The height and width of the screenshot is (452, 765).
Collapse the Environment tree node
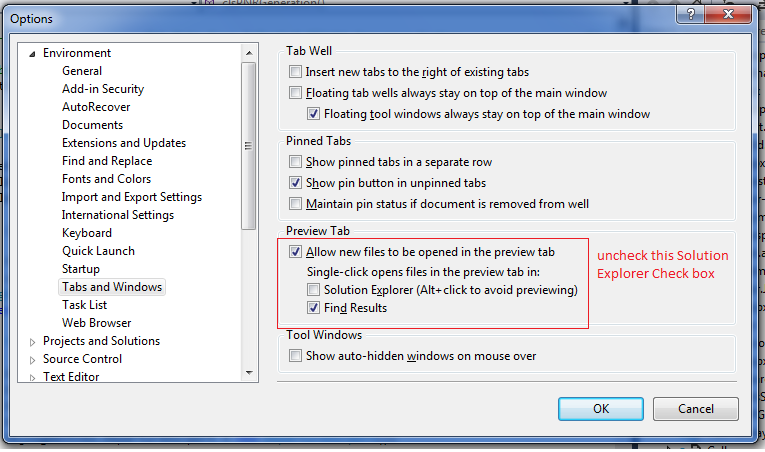click(32, 53)
